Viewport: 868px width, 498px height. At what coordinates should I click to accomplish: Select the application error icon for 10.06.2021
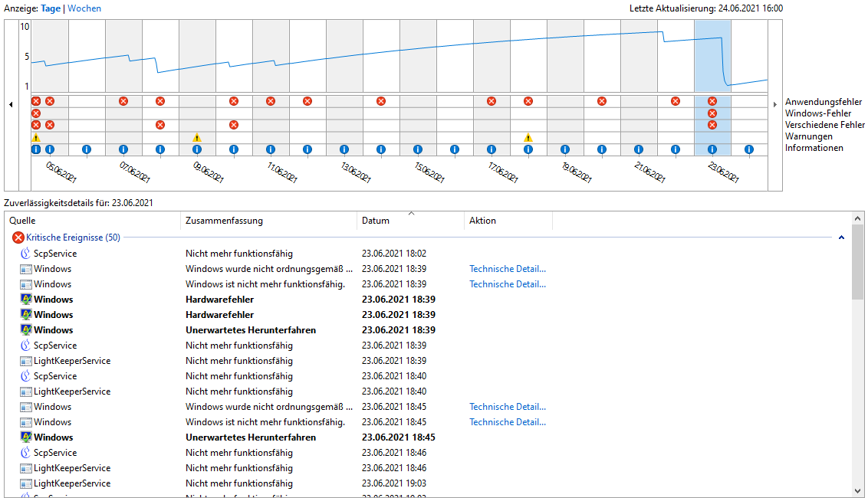pos(234,101)
